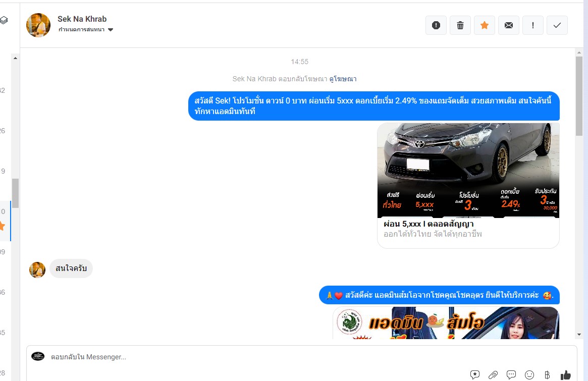
Task: Open the ดูโฆษณา ad link
Action: (x=343, y=79)
